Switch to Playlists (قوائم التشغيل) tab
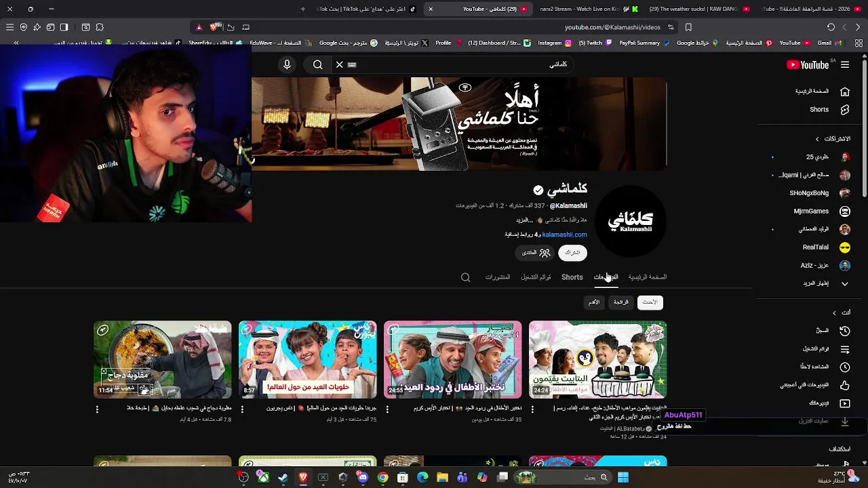Viewport: 868px width, 488px height. [536, 277]
